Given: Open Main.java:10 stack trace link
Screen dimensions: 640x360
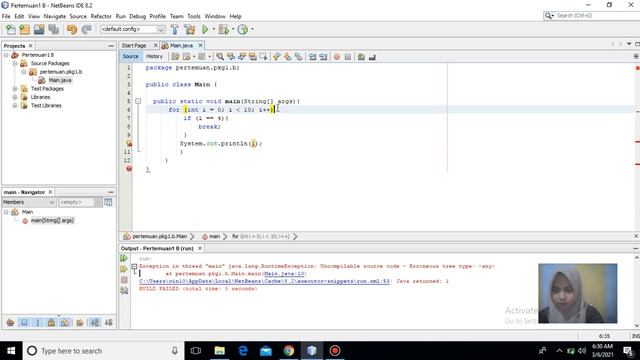Looking at the screenshot, I should tap(284, 273).
